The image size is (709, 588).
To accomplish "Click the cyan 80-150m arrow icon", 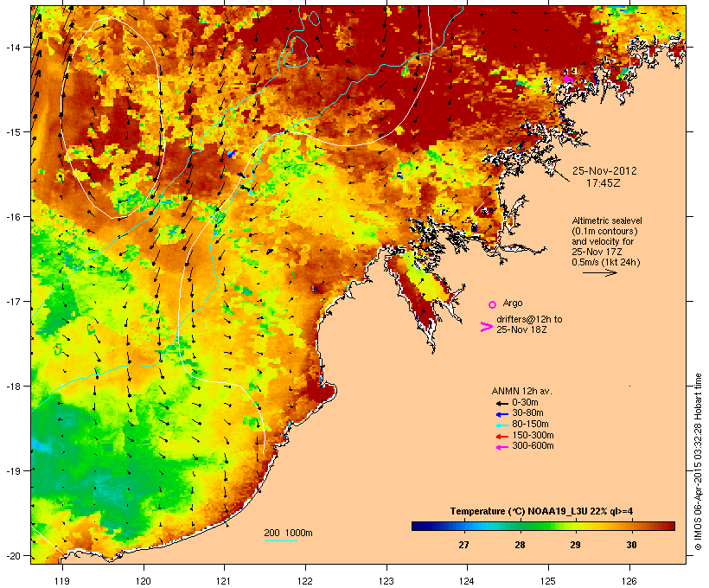I will [x=501, y=425].
